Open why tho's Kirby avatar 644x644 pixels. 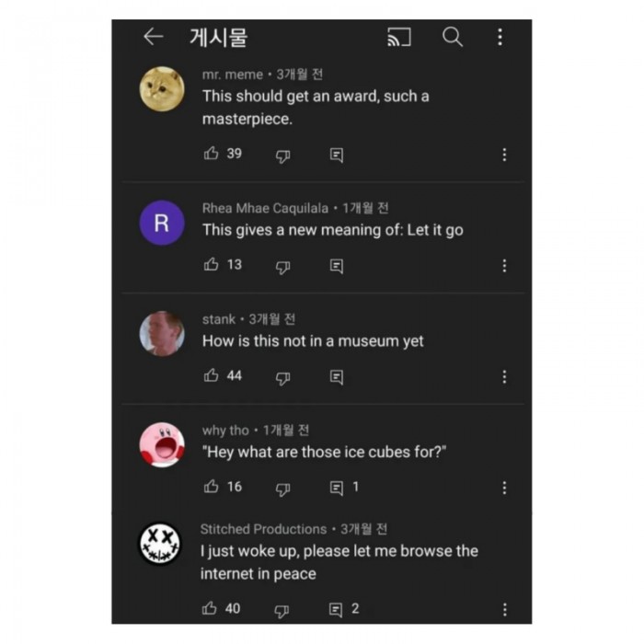(x=161, y=444)
